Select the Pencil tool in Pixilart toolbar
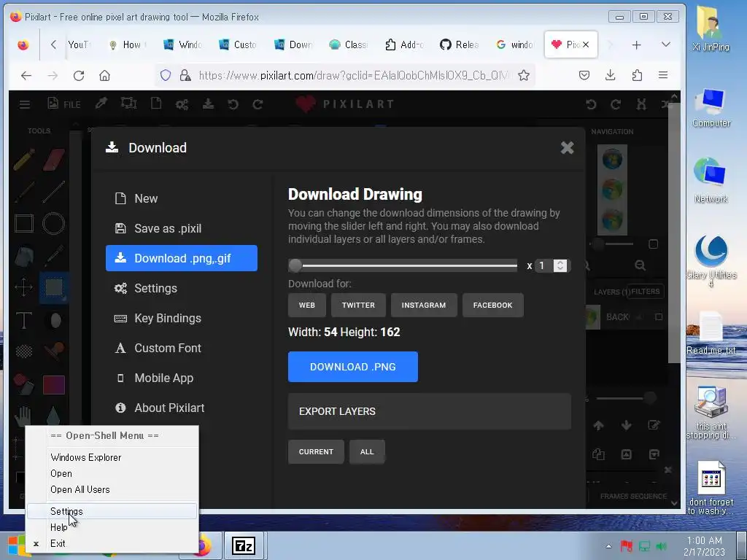 pos(24,160)
